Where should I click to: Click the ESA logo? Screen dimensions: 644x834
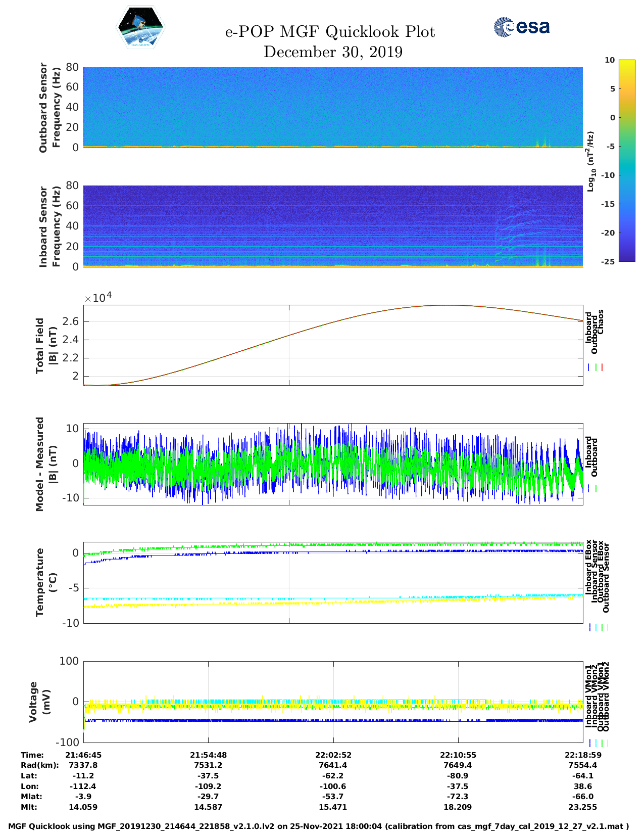[522, 27]
